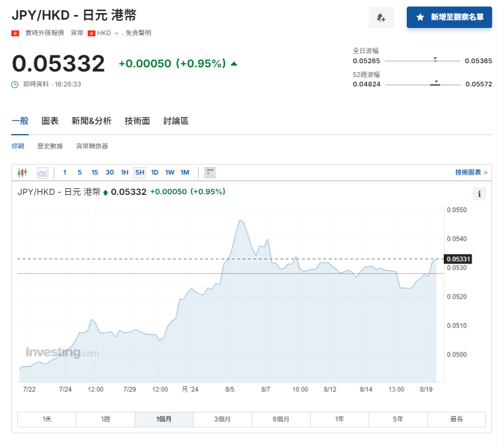The image size is (504, 447).
Task: Click the 52週波幅 range slider marker
Action: pyautogui.click(x=436, y=82)
